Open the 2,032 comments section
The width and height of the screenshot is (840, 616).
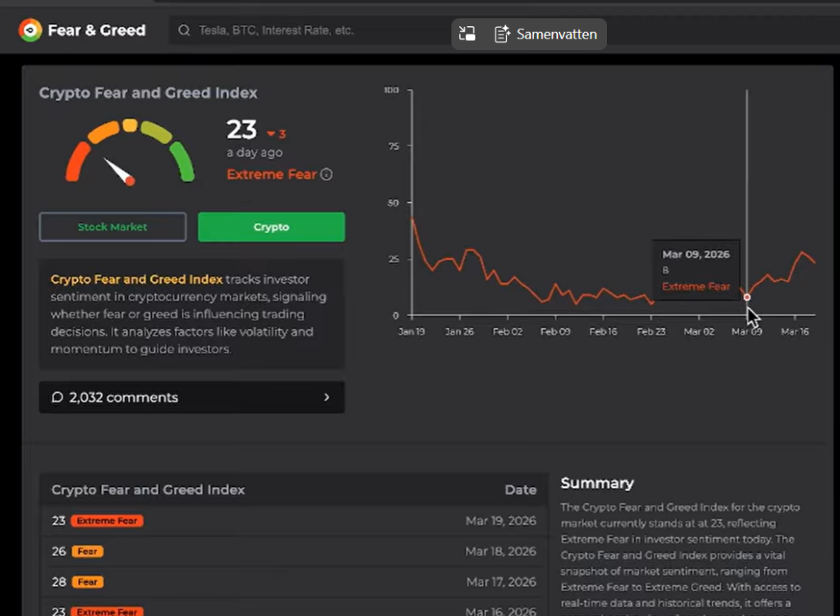(192, 397)
